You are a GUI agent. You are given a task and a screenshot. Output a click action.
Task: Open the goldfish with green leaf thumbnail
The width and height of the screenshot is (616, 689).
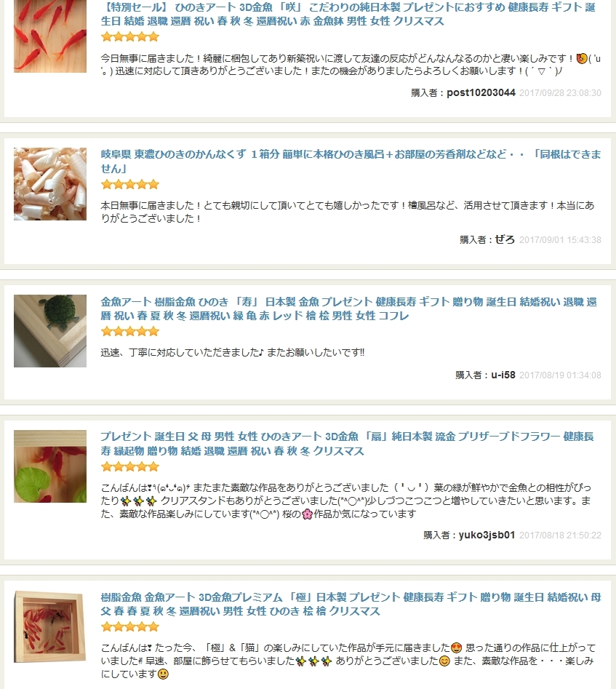[x=50, y=466]
